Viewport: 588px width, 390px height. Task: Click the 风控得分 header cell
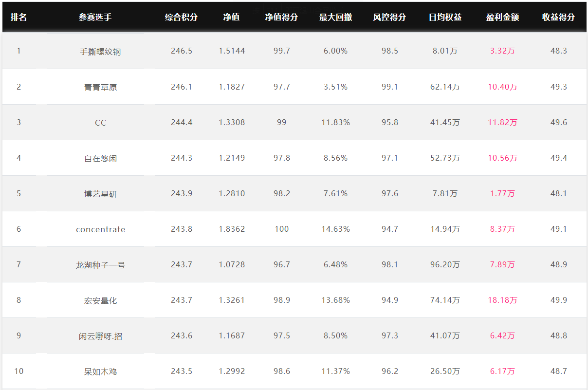(x=389, y=17)
